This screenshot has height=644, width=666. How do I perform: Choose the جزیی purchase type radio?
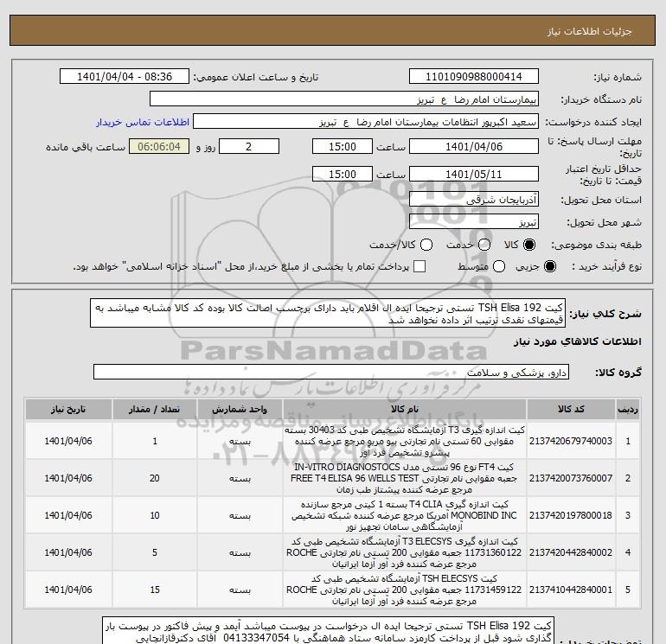(x=549, y=266)
